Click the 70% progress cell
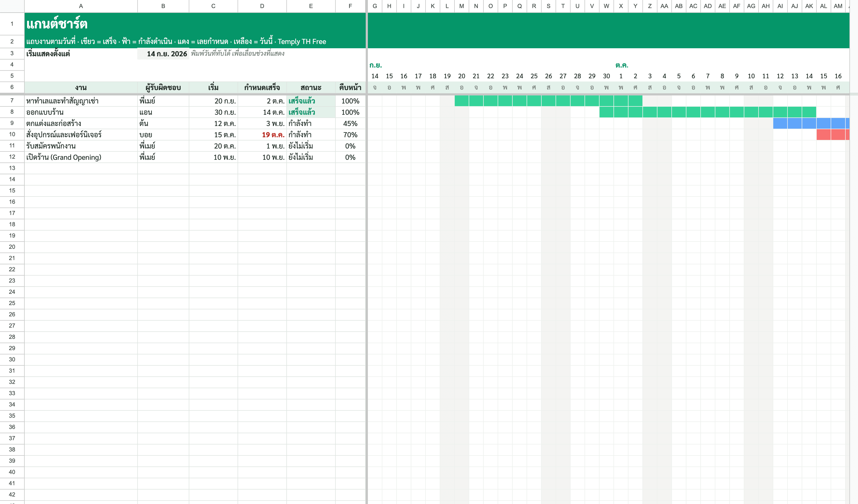Viewport: 858px width, 504px height. pyautogui.click(x=350, y=135)
